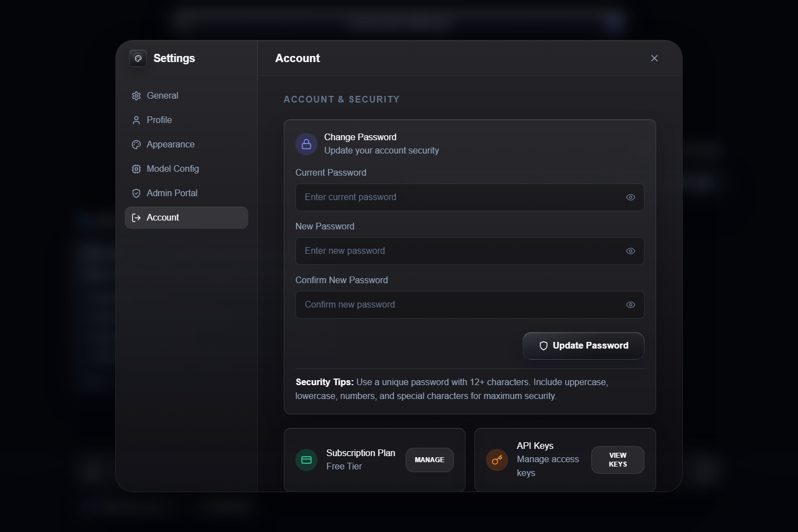Go to the Profile settings section
The width and height of the screenshot is (798, 532).
pyautogui.click(x=186, y=120)
